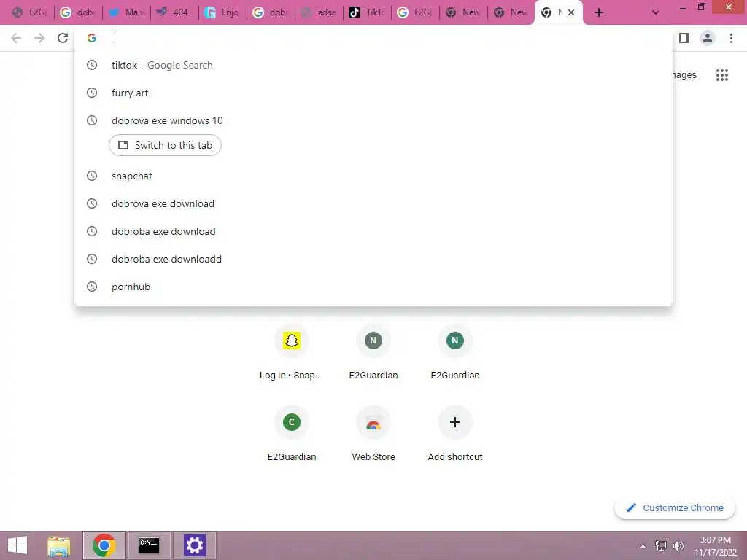Viewport: 747px width, 560px height.
Task: Open Chrome's three-dot menu
Action: 731,38
